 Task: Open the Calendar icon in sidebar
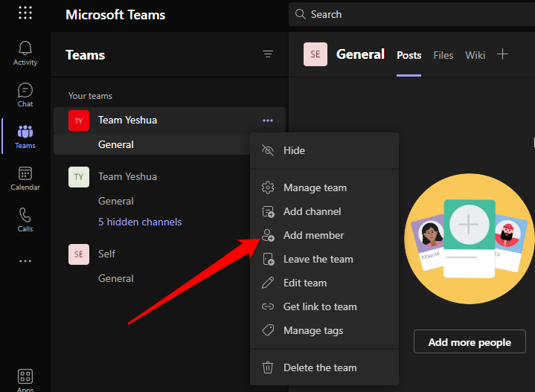coord(25,178)
